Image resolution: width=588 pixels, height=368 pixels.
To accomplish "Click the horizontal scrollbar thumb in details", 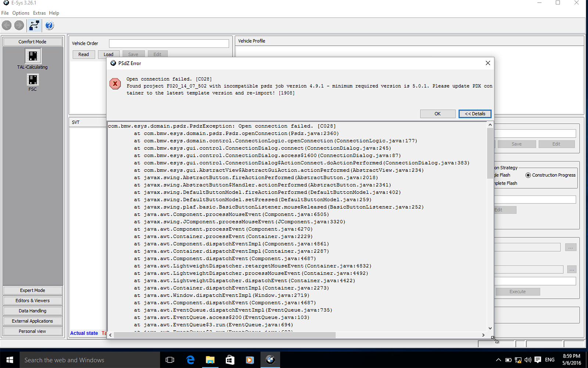I will tap(225, 335).
